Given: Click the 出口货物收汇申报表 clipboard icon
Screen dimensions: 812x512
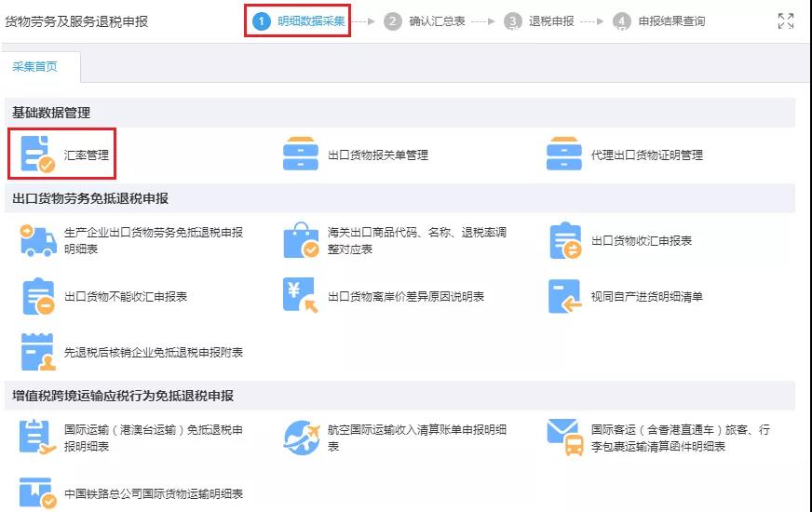Looking at the screenshot, I should pyautogui.click(x=564, y=240).
